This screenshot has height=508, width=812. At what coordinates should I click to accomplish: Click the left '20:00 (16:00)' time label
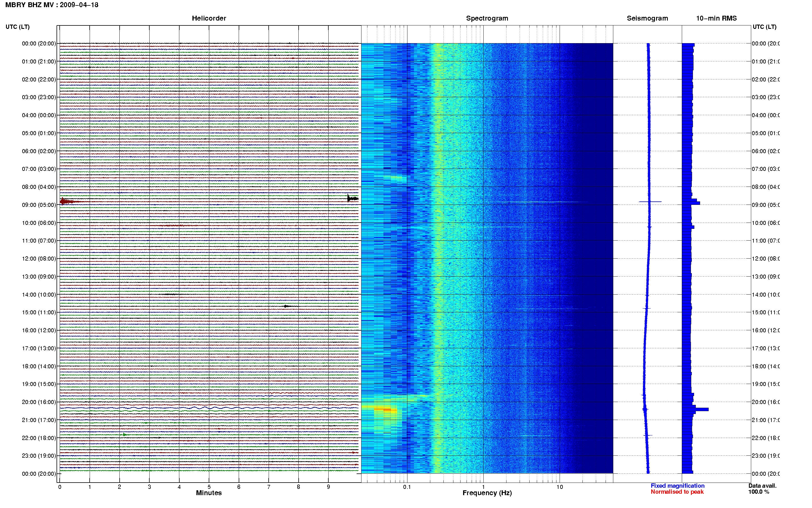[x=39, y=402]
